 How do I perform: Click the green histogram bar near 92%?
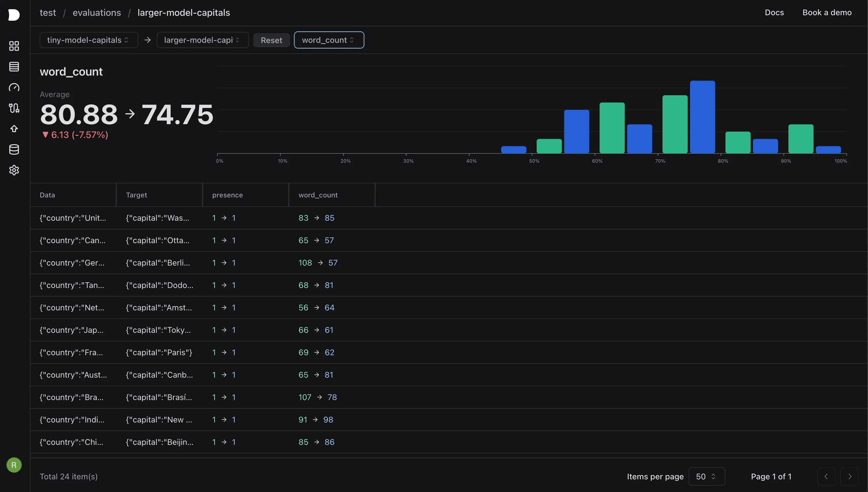(x=801, y=139)
